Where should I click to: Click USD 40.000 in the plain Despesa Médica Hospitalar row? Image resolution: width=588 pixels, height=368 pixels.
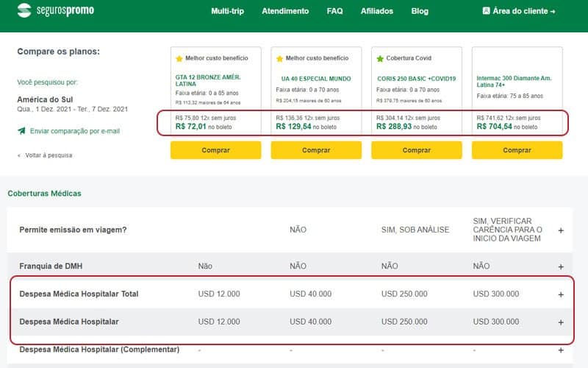[310, 322]
